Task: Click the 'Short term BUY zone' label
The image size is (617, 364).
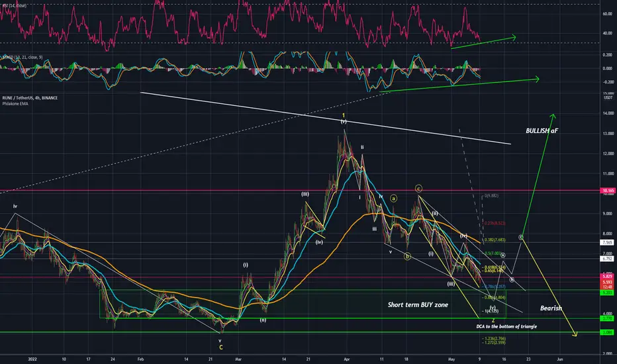Action: (418, 304)
